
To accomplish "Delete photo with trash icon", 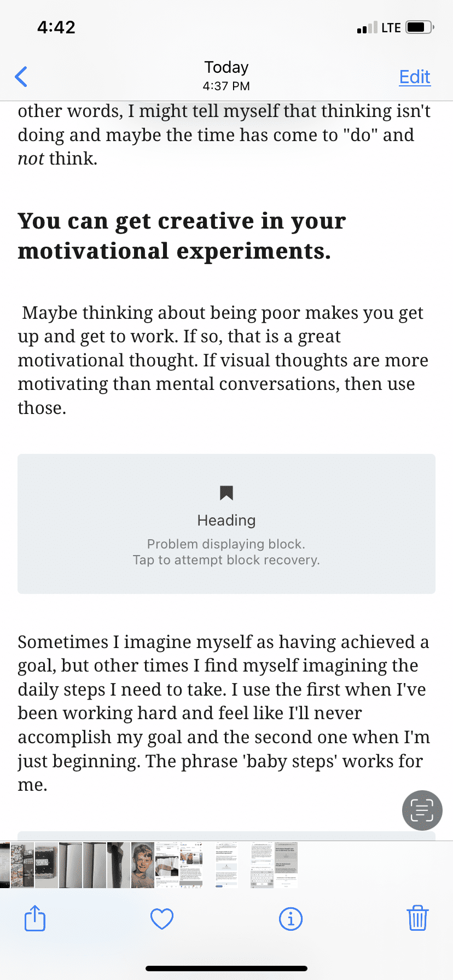I will tap(417, 918).
